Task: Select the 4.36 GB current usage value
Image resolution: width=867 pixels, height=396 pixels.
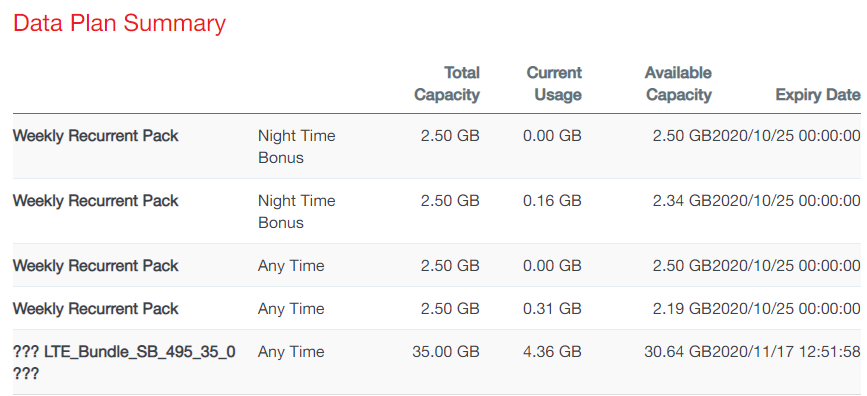Action: coord(552,351)
